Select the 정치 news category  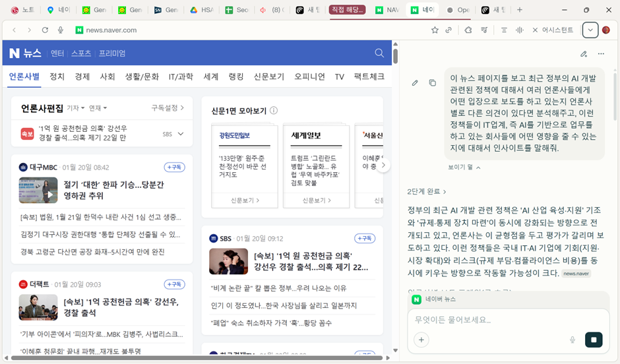57,76
